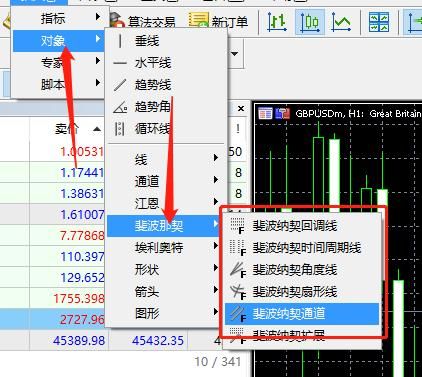Click the second chart icon beside GBPUSDm
The width and height of the screenshot is (422, 377).
[x=283, y=113]
